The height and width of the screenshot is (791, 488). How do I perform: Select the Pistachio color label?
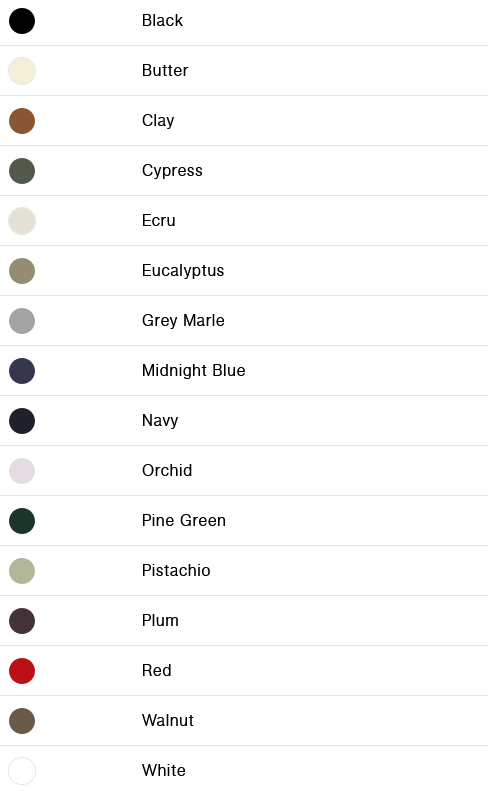(x=176, y=570)
